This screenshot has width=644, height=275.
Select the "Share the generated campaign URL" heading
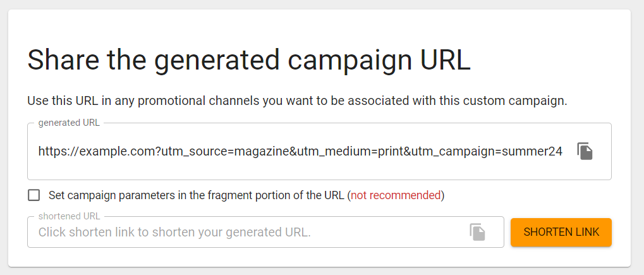click(x=249, y=60)
